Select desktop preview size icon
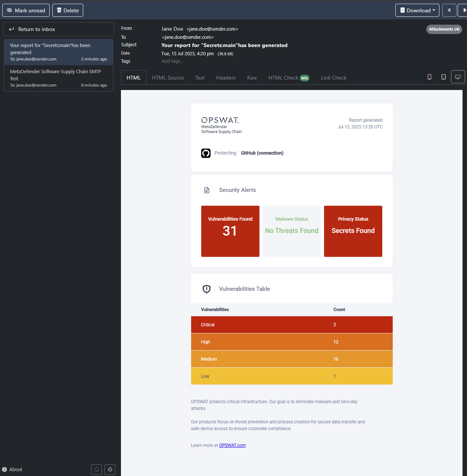 pos(458,77)
